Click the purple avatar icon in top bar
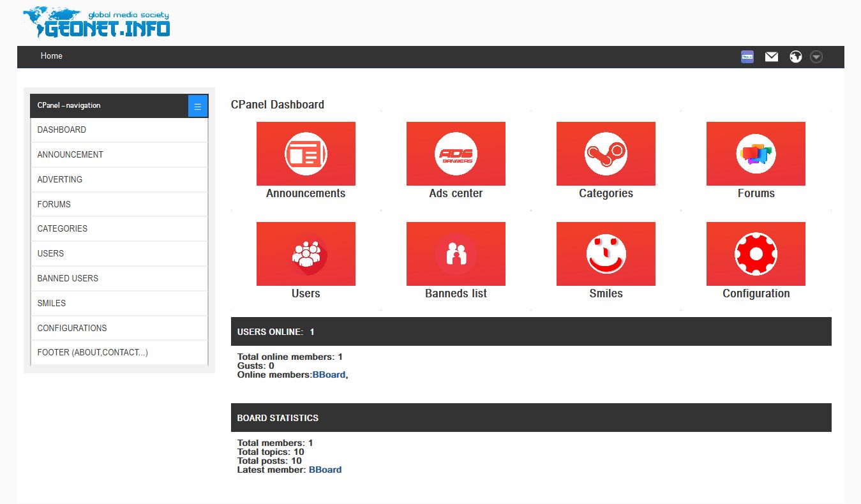The height and width of the screenshot is (504, 861). 747,57
